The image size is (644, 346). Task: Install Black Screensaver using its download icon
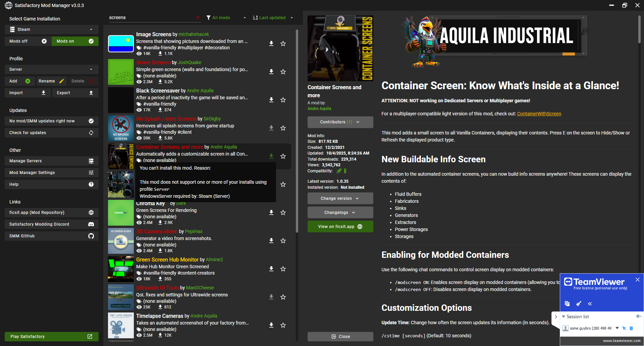coord(271,100)
